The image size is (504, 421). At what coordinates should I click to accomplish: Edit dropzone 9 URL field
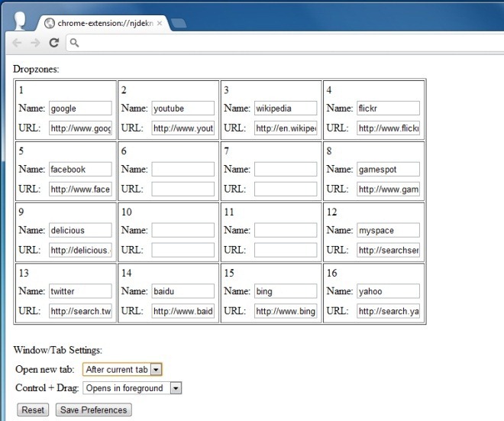click(x=80, y=250)
